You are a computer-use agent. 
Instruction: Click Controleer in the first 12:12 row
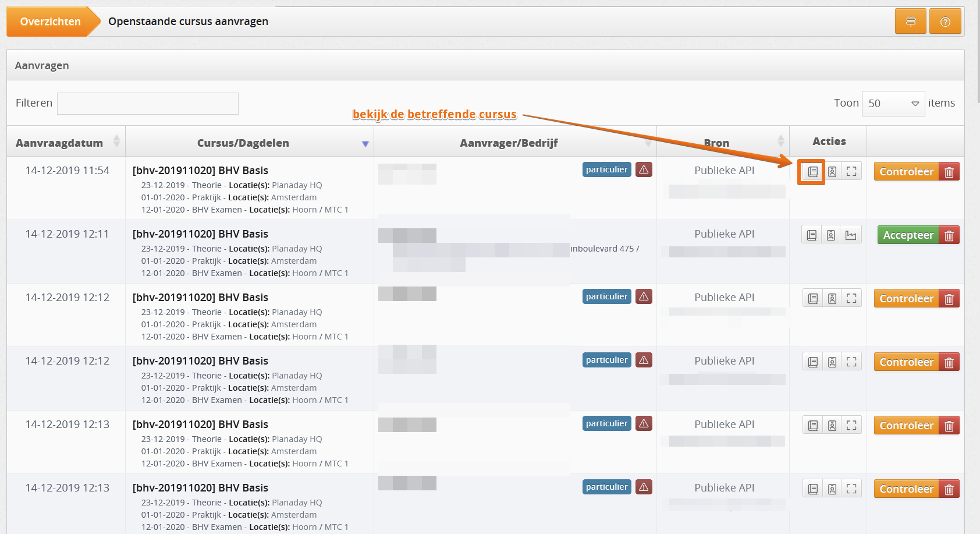pos(906,299)
